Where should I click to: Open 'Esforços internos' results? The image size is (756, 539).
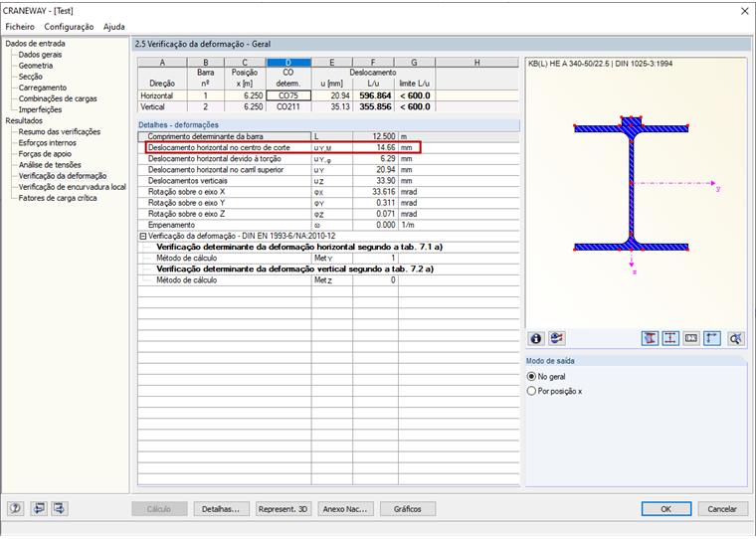(x=48, y=142)
